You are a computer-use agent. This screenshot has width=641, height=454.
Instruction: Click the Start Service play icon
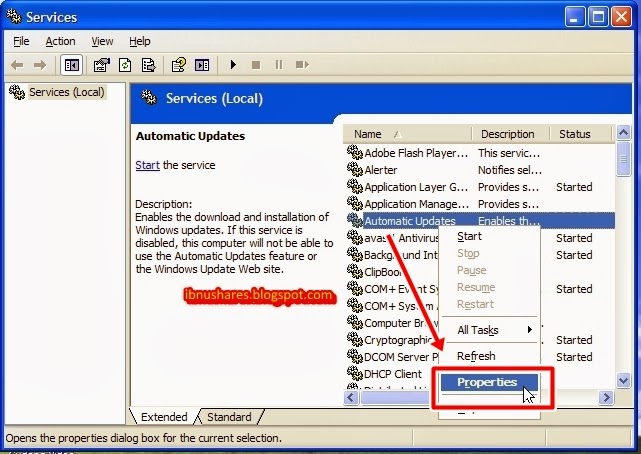[233, 65]
